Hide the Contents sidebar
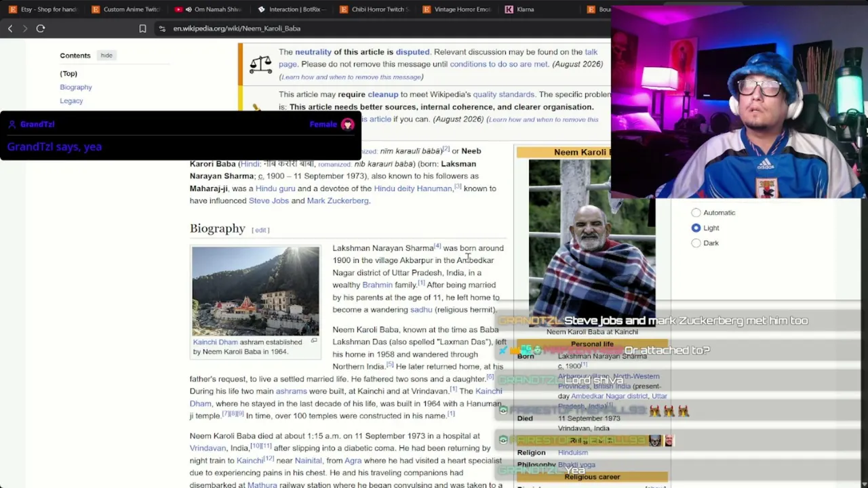Screen dimensions: 868x488 coord(106,56)
